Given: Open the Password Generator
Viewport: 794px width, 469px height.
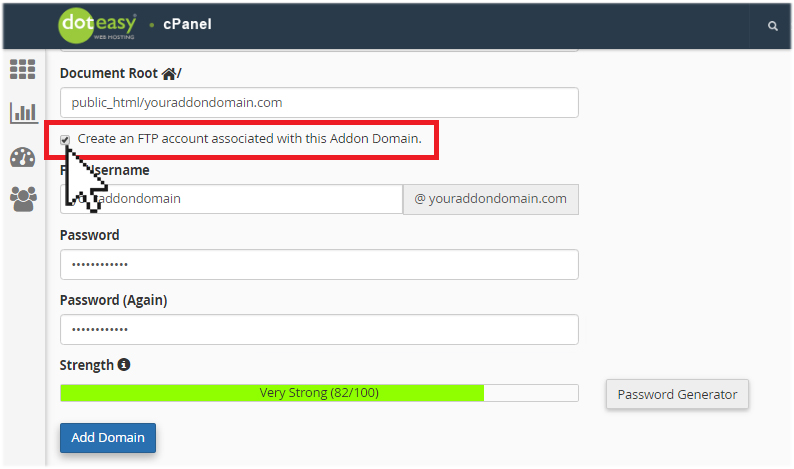Looking at the screenshot, I should 677,394.
